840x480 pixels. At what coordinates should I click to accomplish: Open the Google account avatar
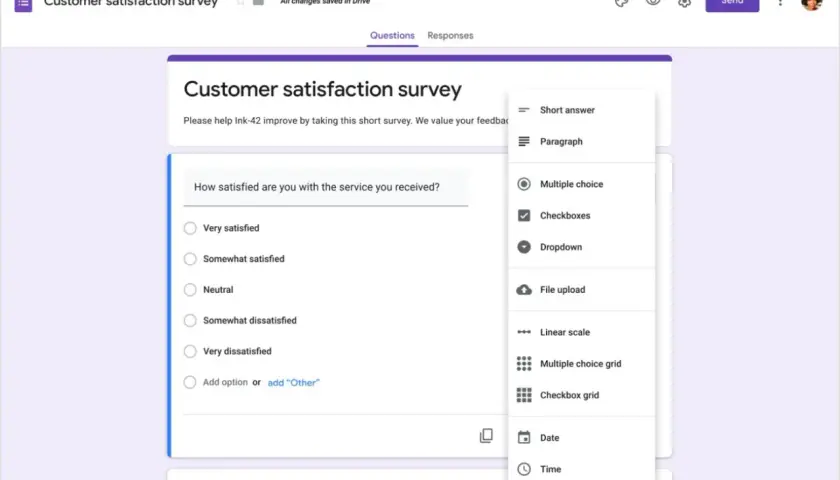(812, 4)
